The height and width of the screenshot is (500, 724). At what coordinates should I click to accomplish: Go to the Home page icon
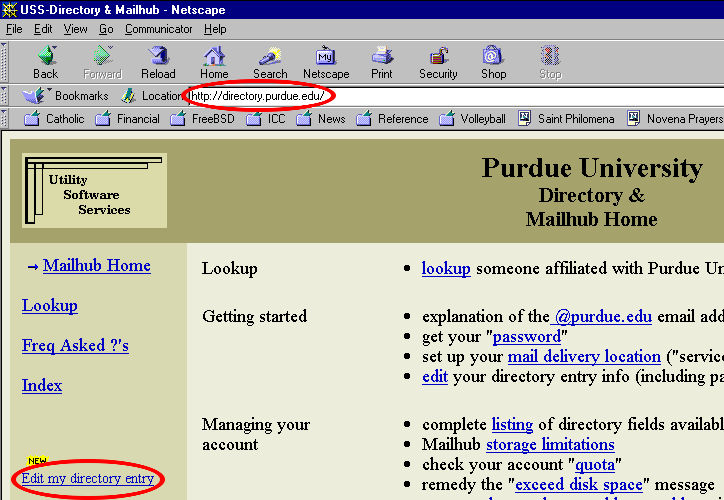[x=214, y=56]
